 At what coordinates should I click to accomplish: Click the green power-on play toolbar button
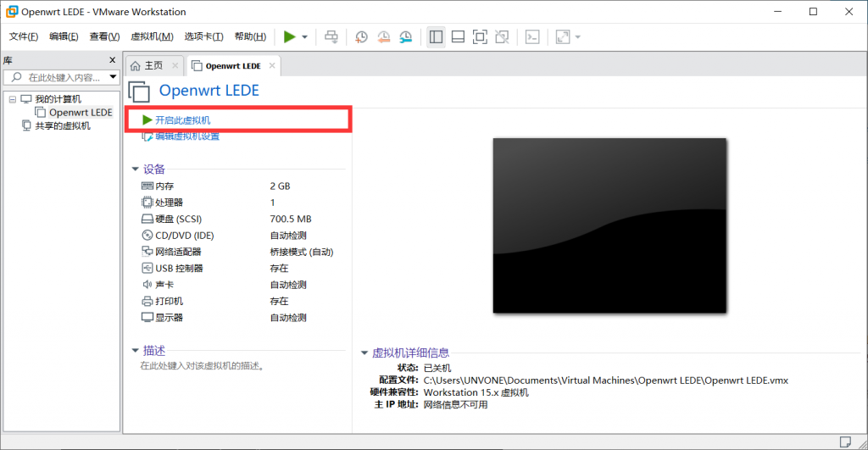click(x=289, y=37)
